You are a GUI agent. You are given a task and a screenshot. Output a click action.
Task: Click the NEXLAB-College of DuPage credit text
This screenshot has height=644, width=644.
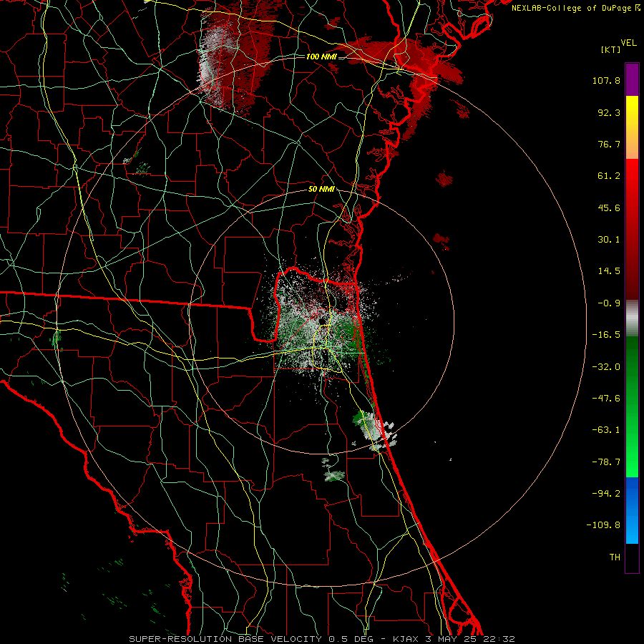coord(572,8)
